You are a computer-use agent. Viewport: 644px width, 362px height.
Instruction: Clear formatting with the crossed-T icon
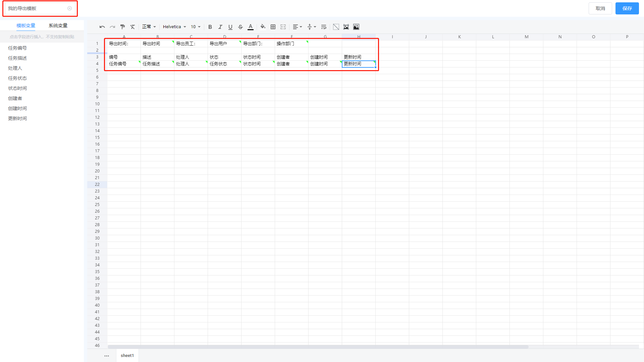[x=132, y=27]
